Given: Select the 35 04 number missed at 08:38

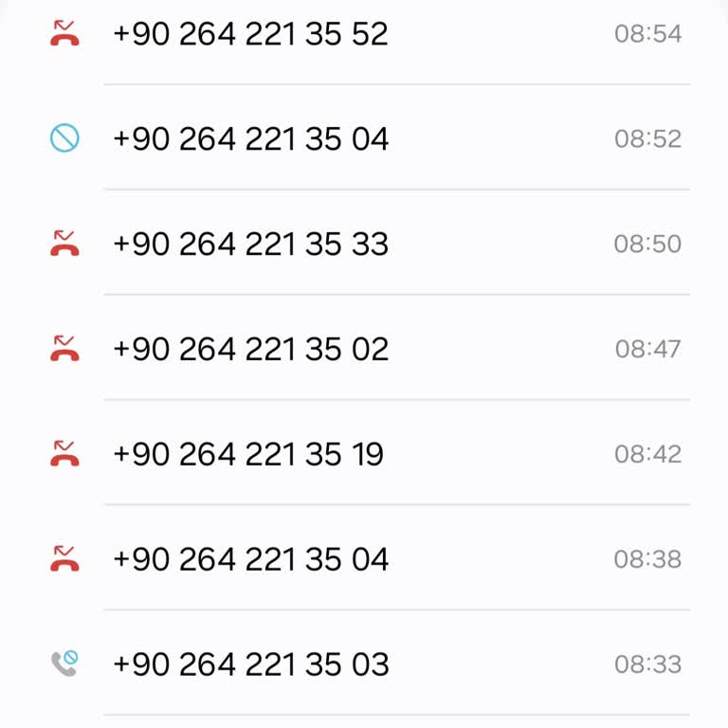Looking at the screenshot, I should point(250,560).
